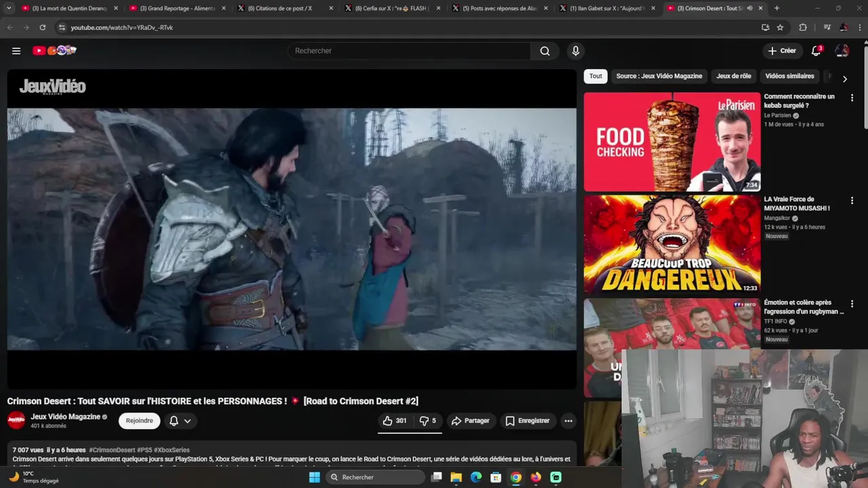Viewport: 868px width, 488px height.
Task: Open more actions ellipsis below video
Action: coord(568,421)
